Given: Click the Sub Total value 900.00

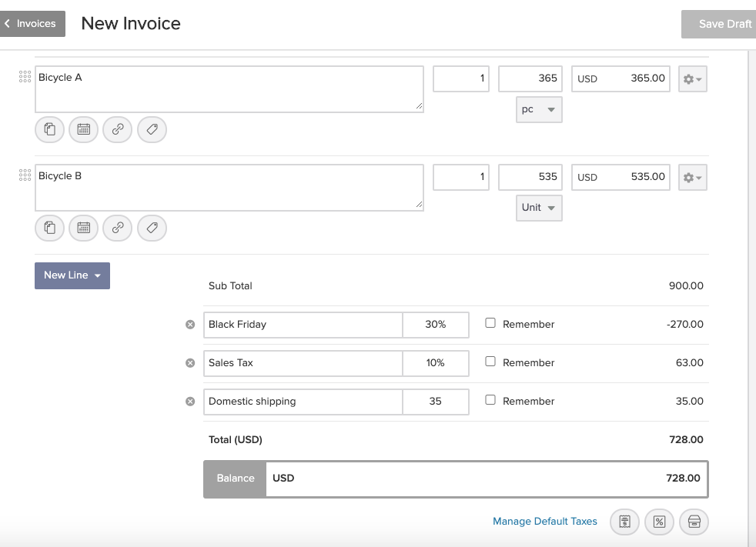Looking at the screenshot, I should click(686, 285).
